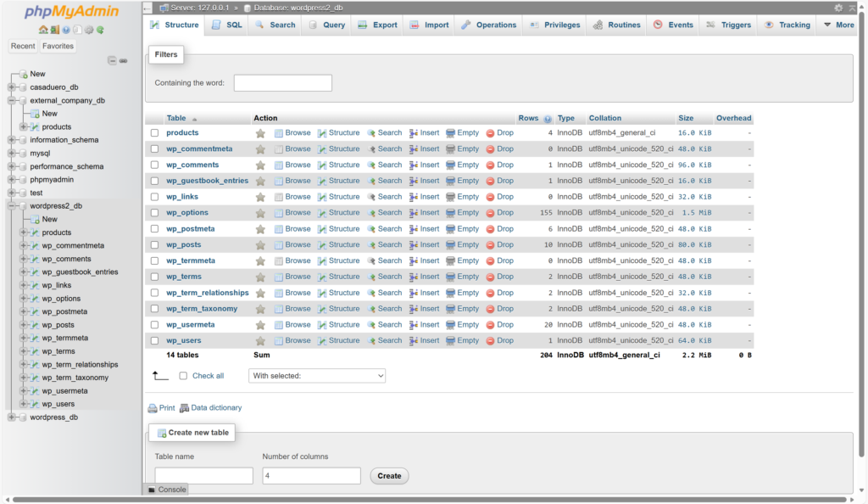
Task: Click the collapse-all icon in navigation tree
Action: tap(113, 61)
